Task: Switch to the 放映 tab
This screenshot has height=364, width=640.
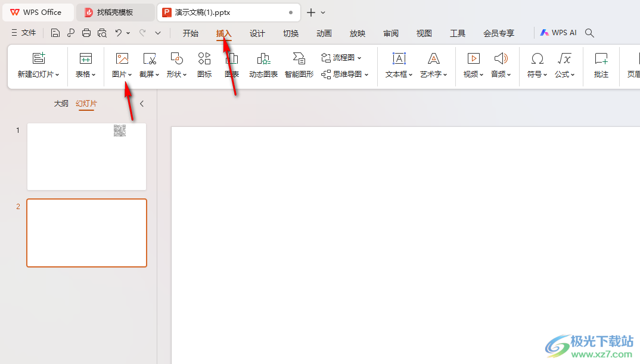Action: [x=358, y=33]
